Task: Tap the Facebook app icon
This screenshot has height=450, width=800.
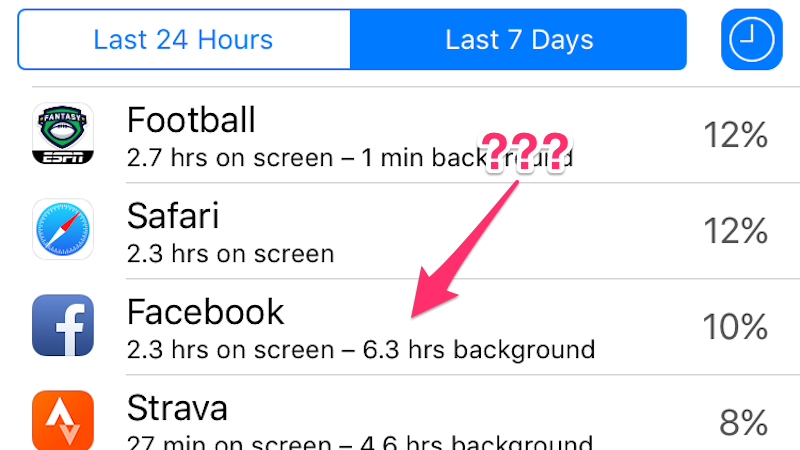Action: tap(63, 325)
